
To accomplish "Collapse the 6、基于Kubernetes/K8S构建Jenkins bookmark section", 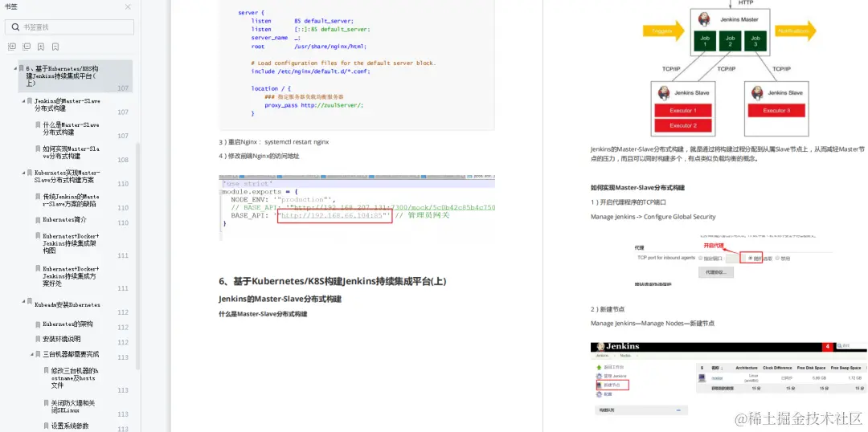I will 15,68.
